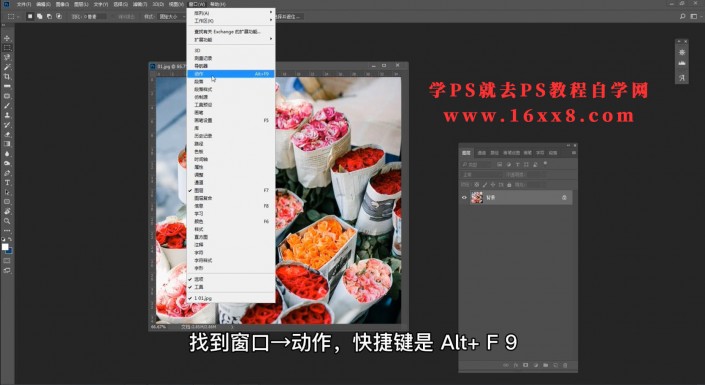This screenshot has height=385, width=705.
Task: Click Add to Selection icon in options bar
Action: [x=40, y=16]
